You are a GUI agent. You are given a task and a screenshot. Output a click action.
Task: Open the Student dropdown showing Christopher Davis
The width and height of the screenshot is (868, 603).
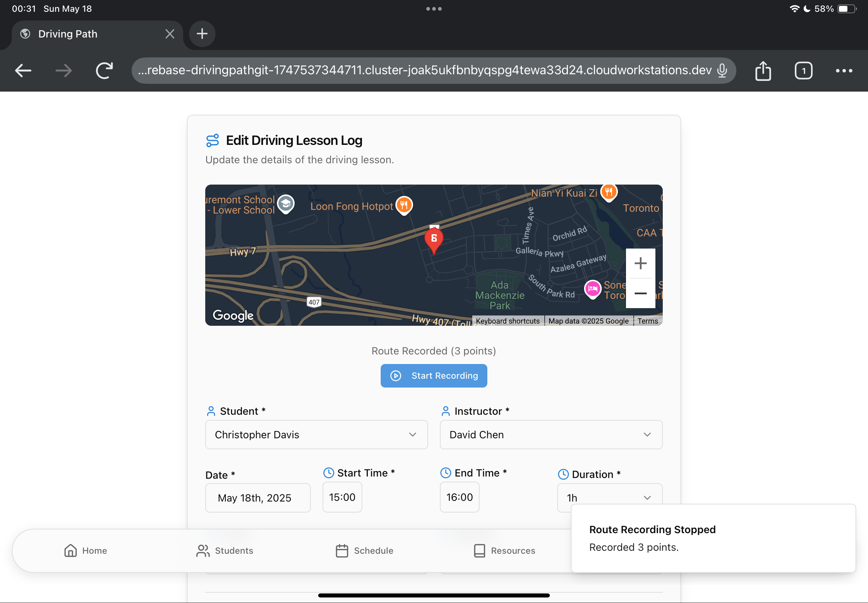pos(316,435)
